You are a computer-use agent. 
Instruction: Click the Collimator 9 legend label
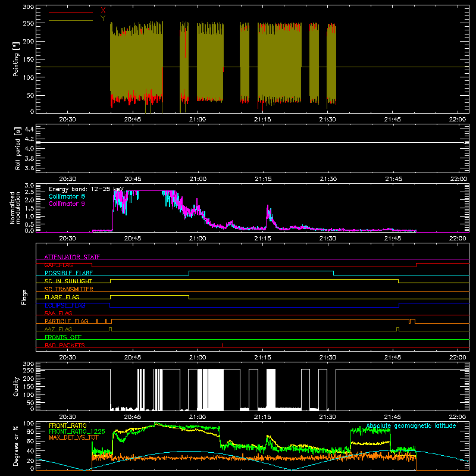pyautogui.click(x=67, y=203)
